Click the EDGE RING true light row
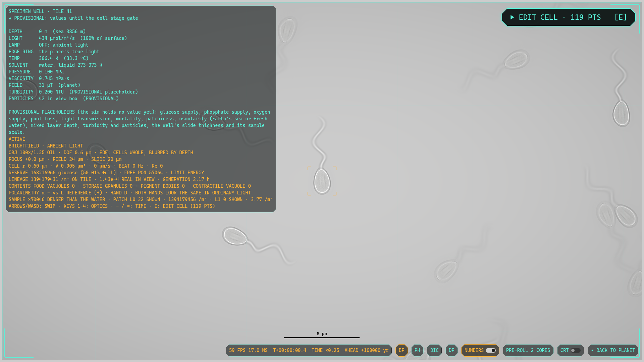644x362 pixels. [54, 52]
